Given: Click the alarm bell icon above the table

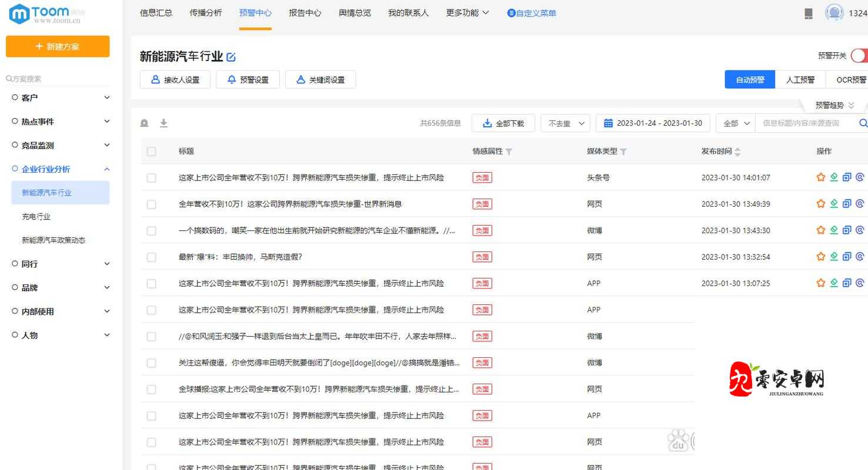Looking at the screenshot, I should (144, 123).
